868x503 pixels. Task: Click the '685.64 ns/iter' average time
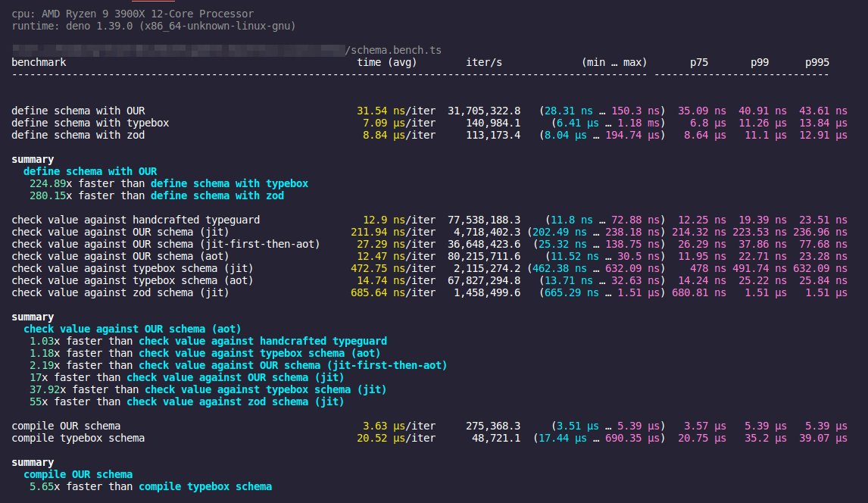pyautogui.click(x=393, y=292)
